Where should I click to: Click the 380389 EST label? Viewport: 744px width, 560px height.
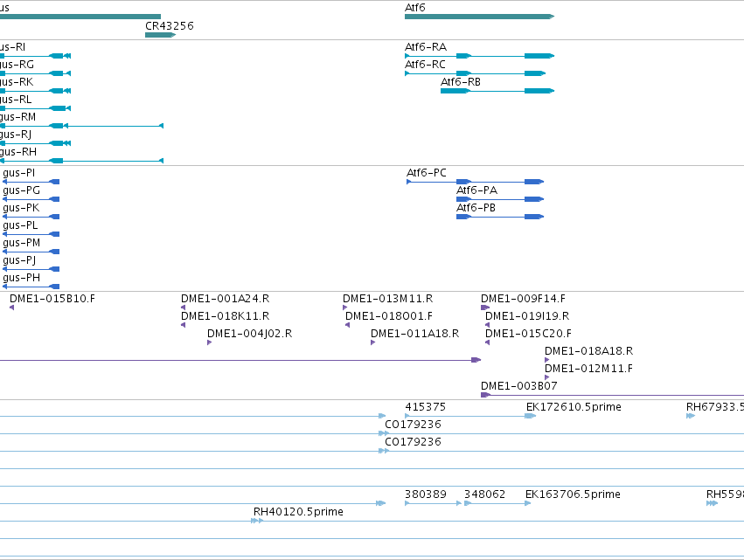pyautogui.click(x=425, y=494)
